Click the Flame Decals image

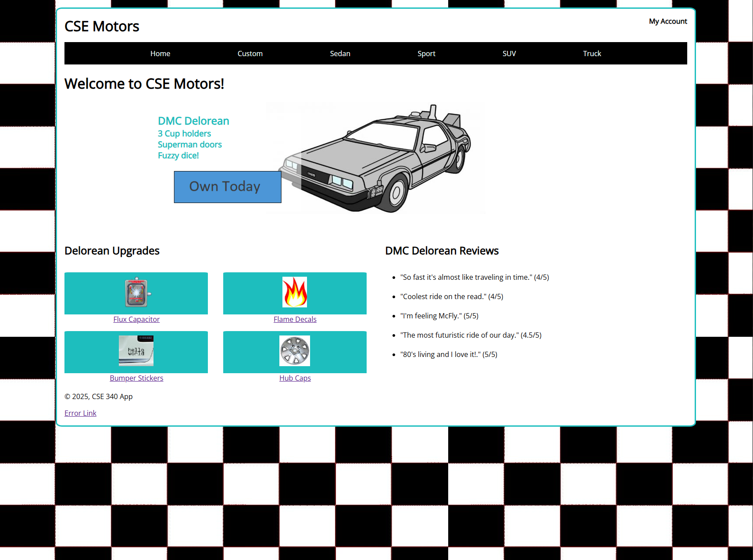point(295,292)
